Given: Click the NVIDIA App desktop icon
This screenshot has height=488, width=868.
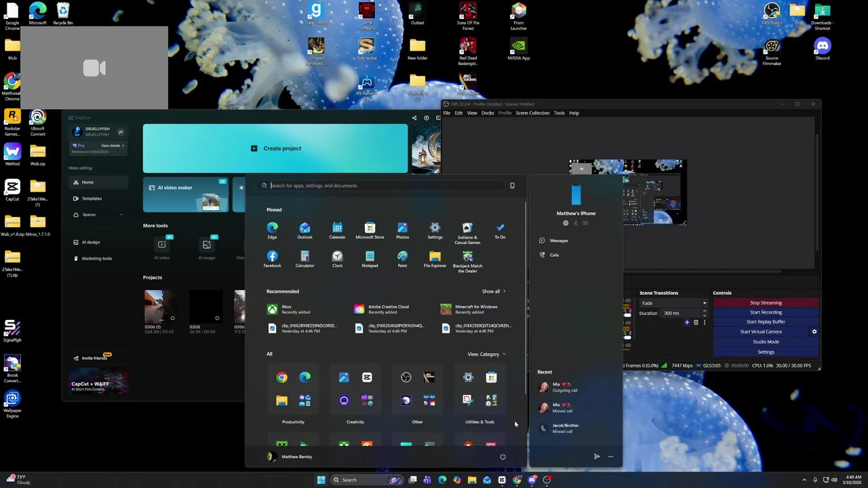Looking at the screenshot, I should 519,49.
